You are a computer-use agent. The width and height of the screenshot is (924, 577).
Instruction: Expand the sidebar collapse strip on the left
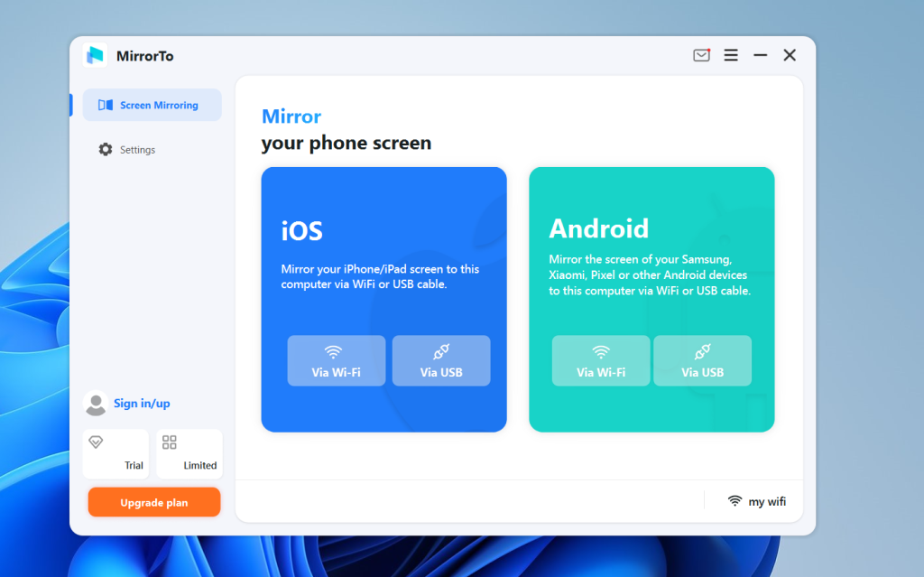(72, 105)
